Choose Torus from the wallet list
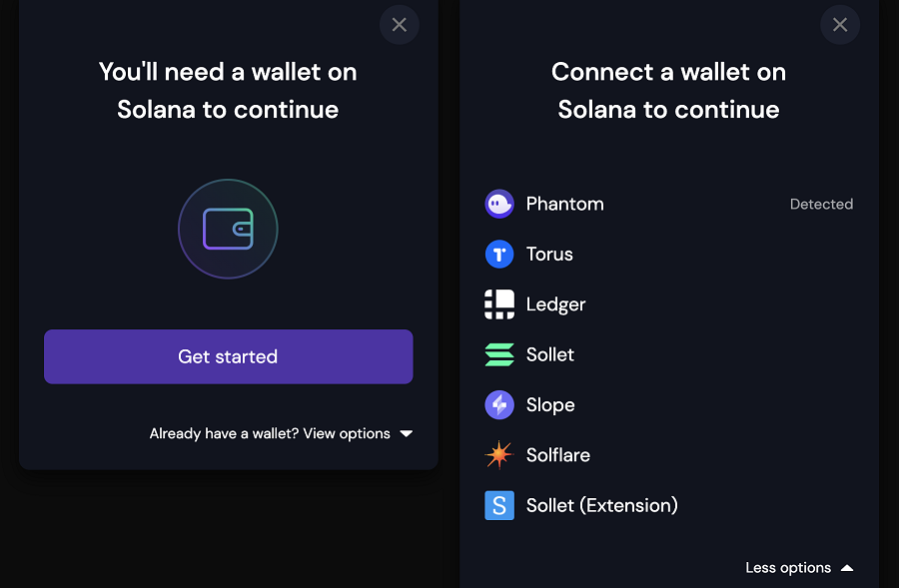This screenshot has height=588, width=899. [549, 254]
